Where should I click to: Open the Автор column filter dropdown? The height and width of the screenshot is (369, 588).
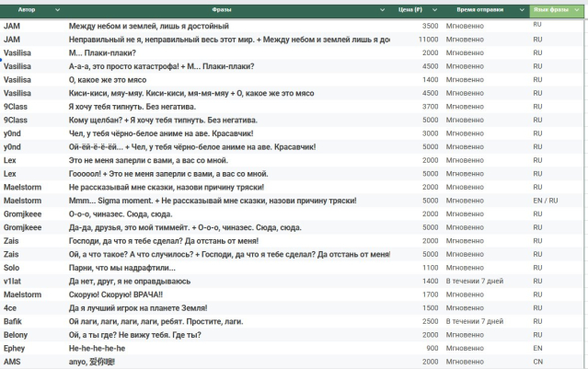coord(57,10)
